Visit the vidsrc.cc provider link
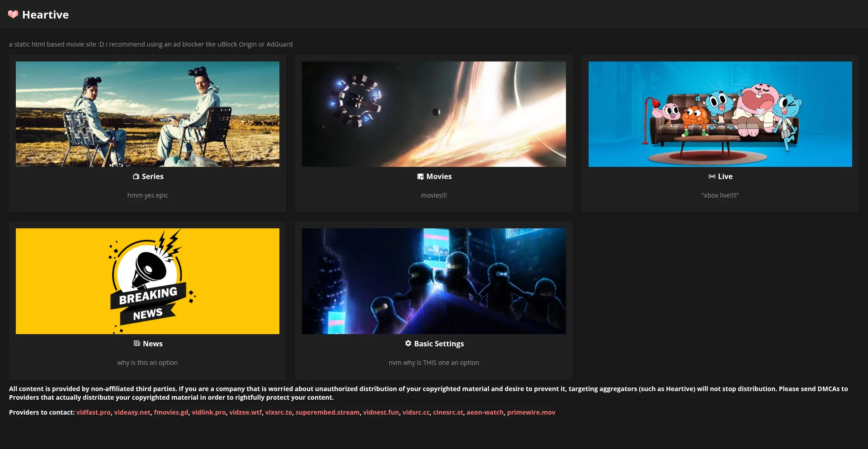This screenshot has width=868, height=449. [416, 412]
